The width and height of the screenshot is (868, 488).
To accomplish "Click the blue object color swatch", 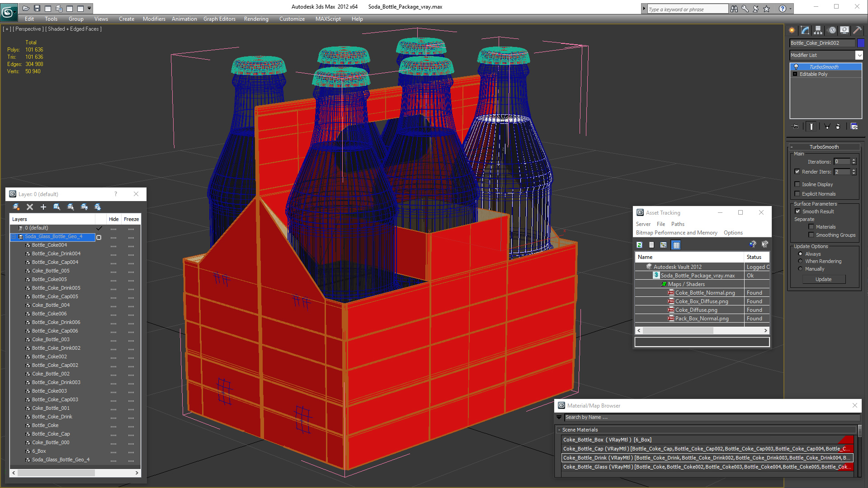I will coord(861,43).
